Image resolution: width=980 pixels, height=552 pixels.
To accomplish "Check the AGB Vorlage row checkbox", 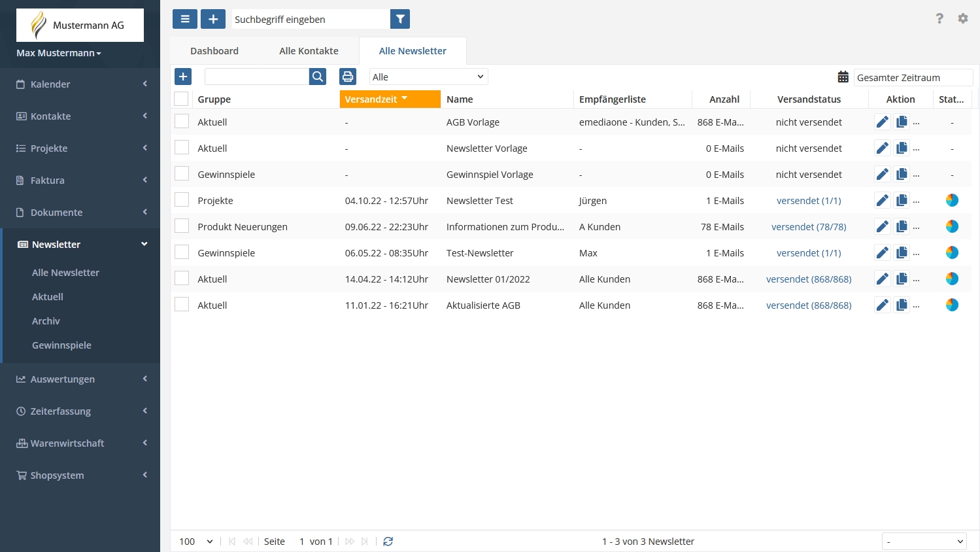I will click(182, 122).
